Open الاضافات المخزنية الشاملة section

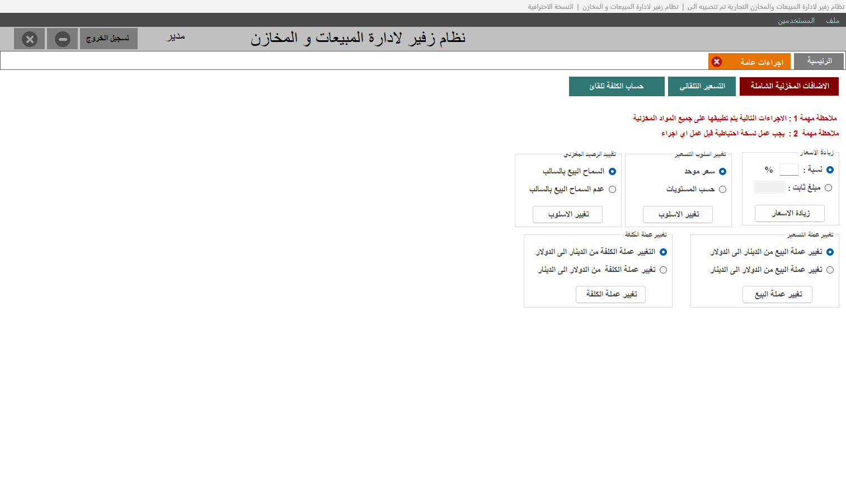pyautogui.click(x=789, y=86)
